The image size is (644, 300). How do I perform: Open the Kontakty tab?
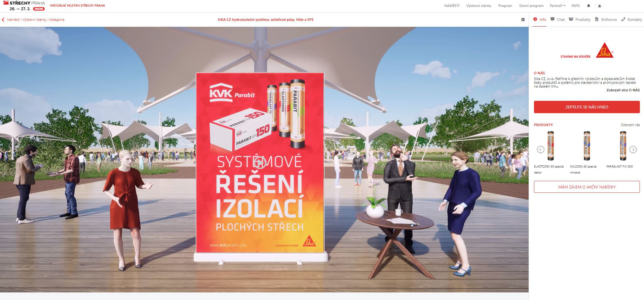[x=631, y=20]
